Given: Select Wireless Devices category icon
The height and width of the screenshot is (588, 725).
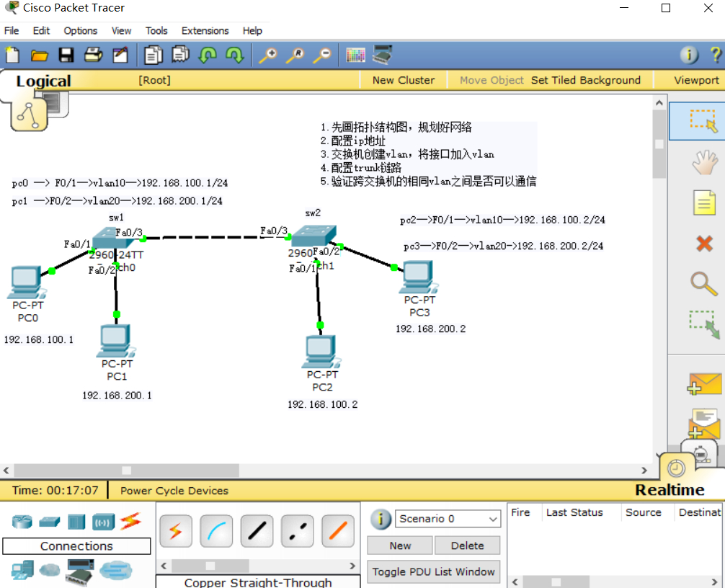Looking at the screenshot, I should click(103, 522).
